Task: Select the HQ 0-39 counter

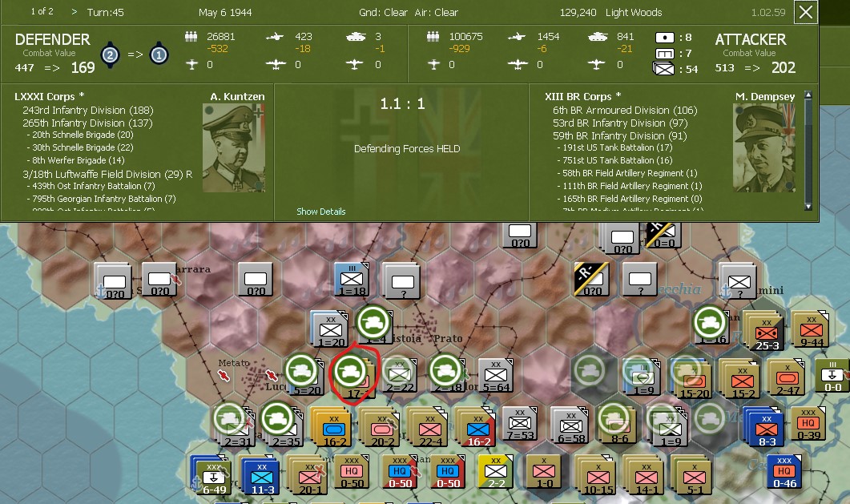Action: coord(808,423)
